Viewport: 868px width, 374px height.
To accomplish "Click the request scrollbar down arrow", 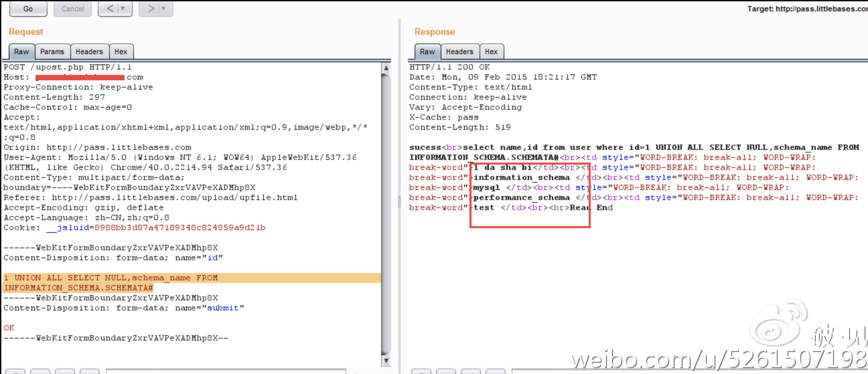I will [386, 361].
